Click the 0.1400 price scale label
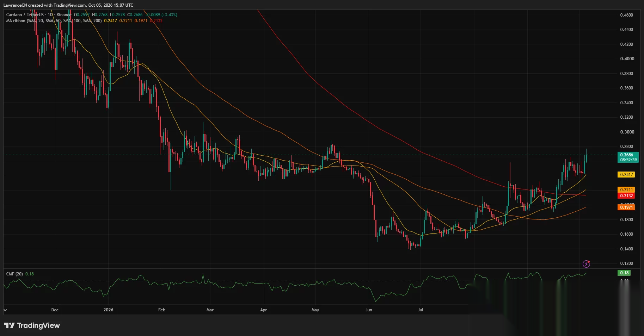The width and height of the screenshot is (644, 336). click(626, 249)
